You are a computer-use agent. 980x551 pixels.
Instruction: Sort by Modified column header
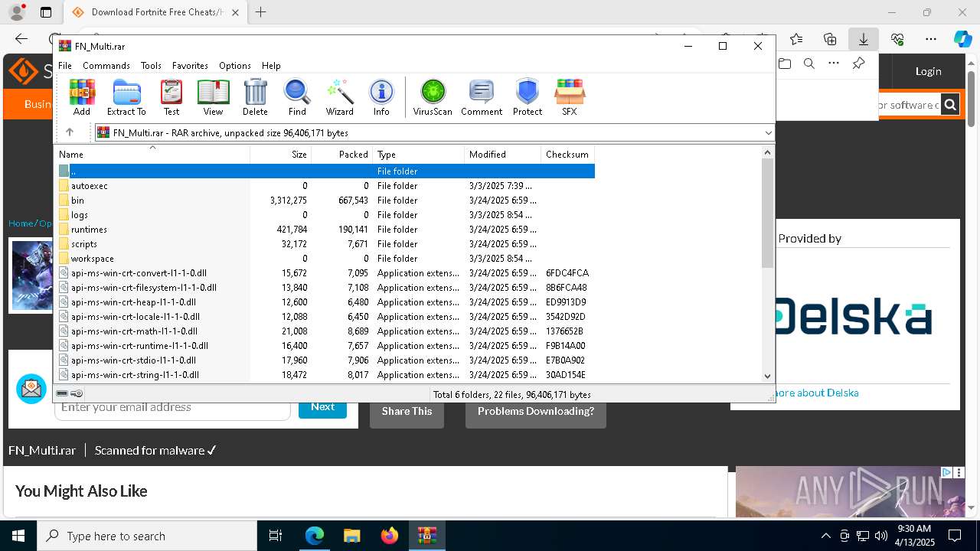pos(503,155)
